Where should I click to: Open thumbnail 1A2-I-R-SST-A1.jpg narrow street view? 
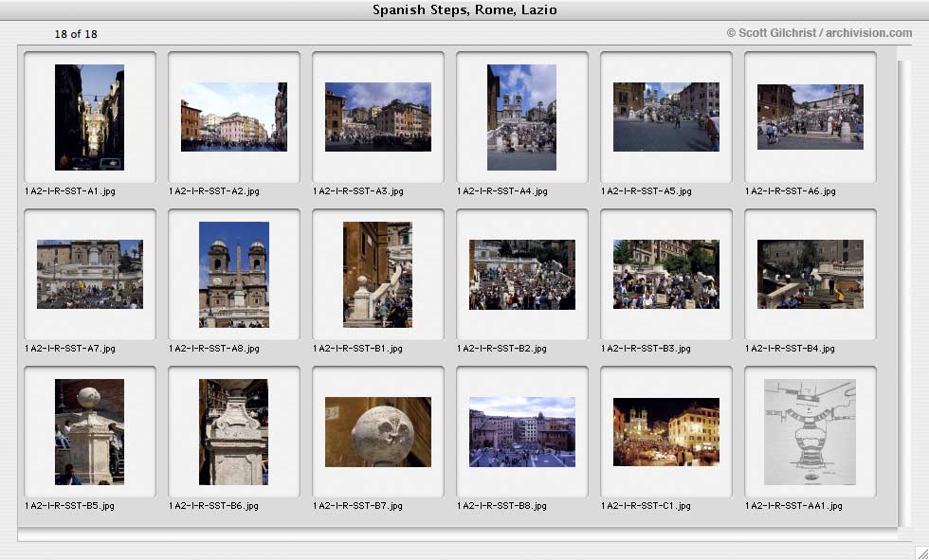[89, 117]
